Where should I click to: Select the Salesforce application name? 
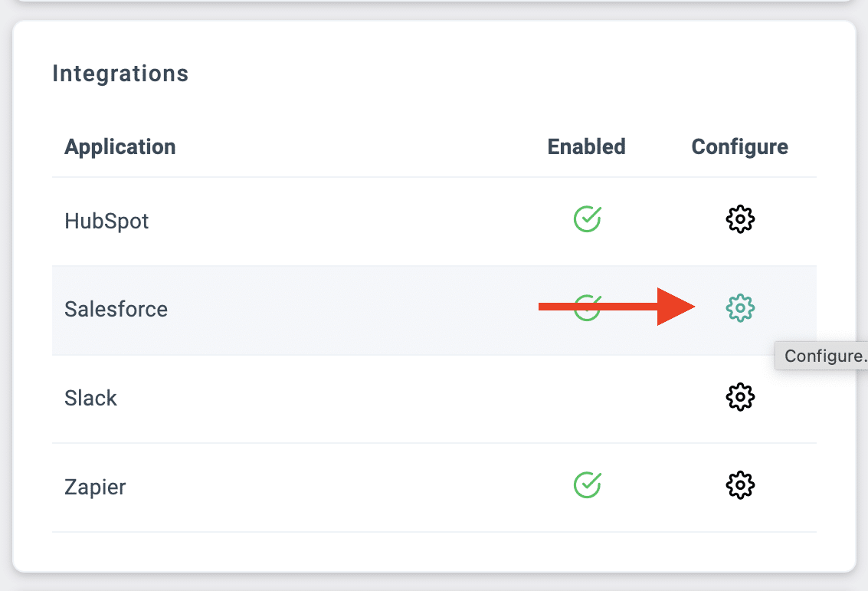(x=116, y=310)
